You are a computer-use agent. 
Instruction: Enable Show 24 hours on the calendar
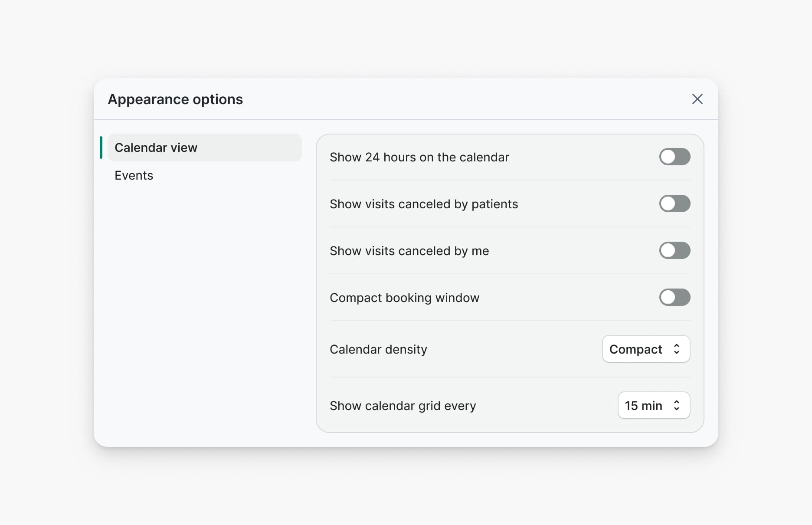(674, 157)
